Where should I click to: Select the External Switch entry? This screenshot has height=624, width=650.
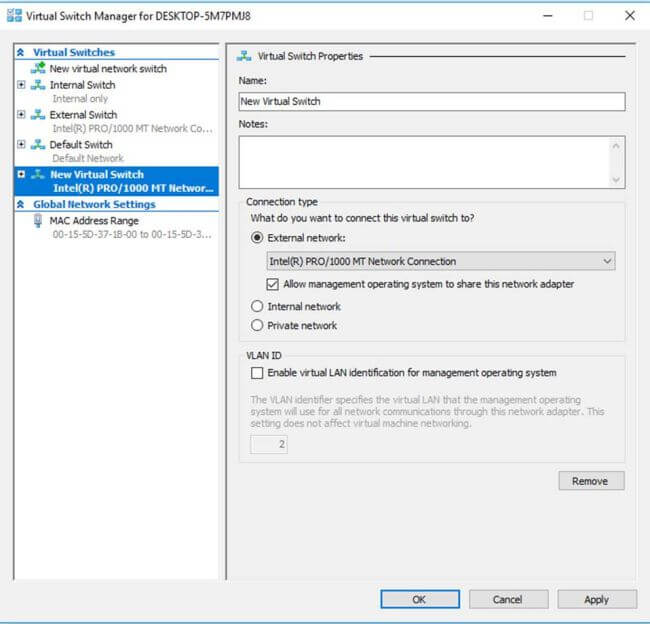83,115
